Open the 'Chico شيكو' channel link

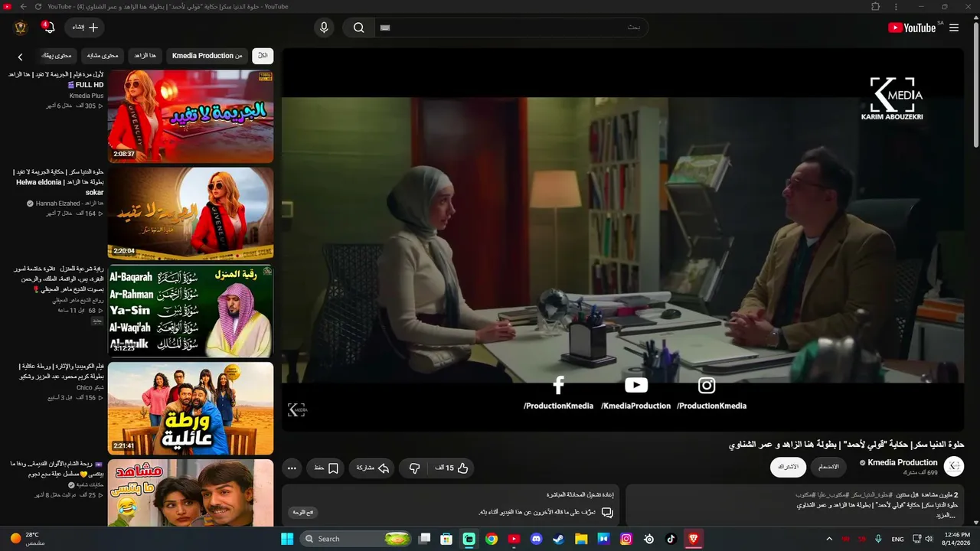pyautogui.click(x=90, y=387)
